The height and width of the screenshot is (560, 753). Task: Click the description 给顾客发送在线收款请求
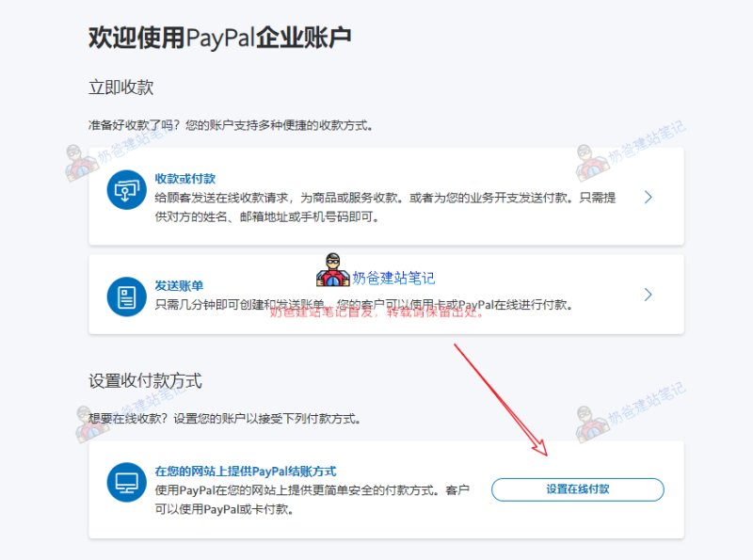pos(385,207)
